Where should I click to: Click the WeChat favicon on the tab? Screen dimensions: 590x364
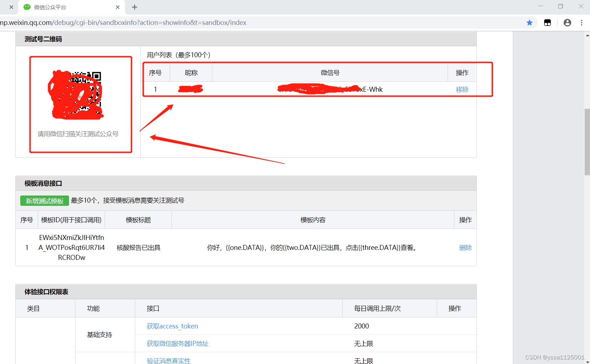(x=27, y=7)
